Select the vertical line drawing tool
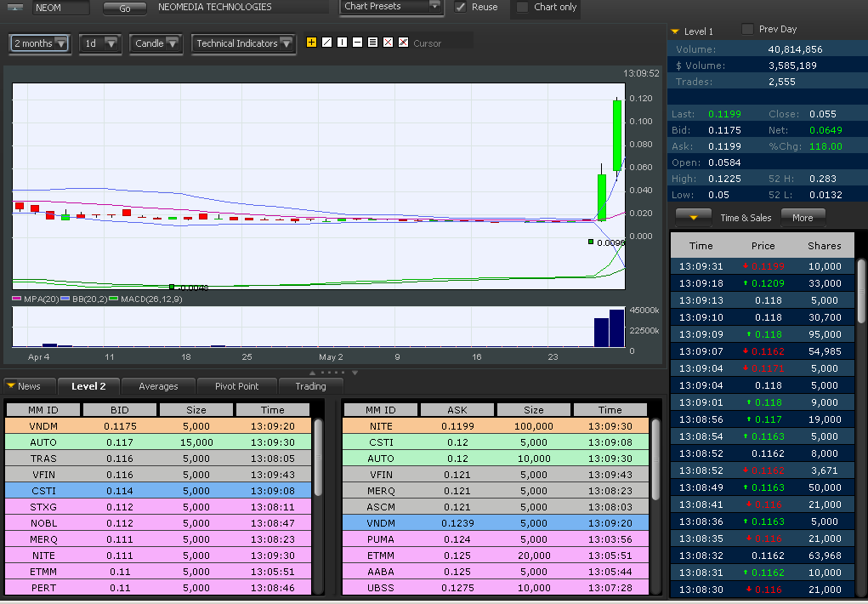 pos(342,43)
